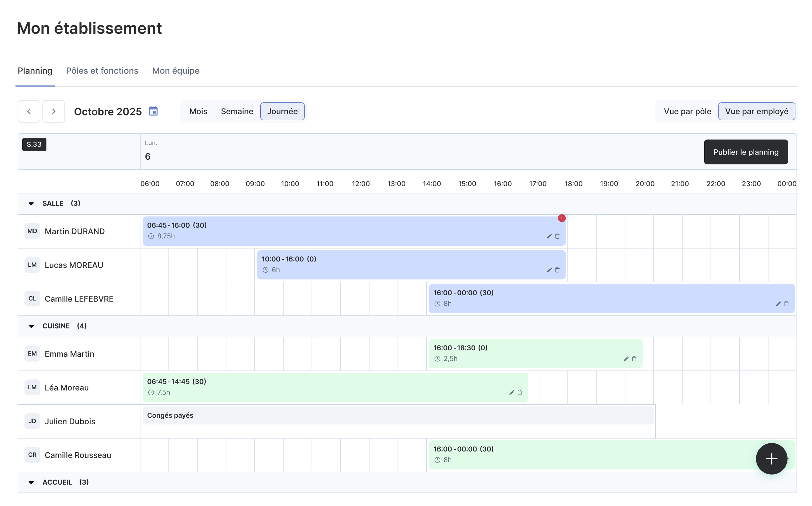Image resolution: width=812 pixels, height=506 pixels.
Task: Click Julien Dubois's Congés payés block
Action: pyautogui.click(x=398, y=415)
